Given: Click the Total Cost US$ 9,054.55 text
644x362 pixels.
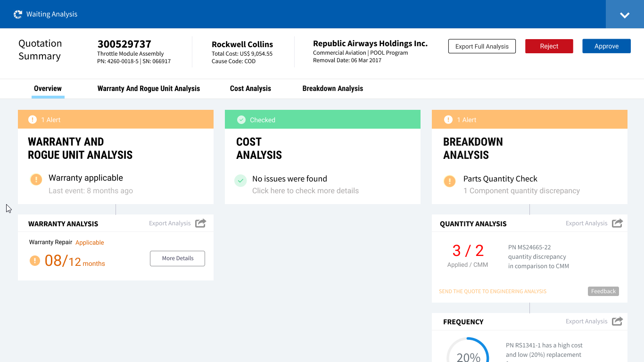Looking at the screenshot, I should coord(242,54).
